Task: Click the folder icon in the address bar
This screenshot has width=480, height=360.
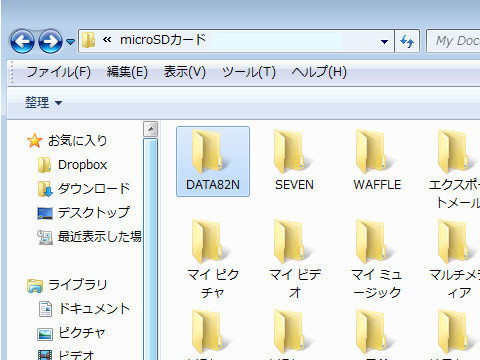Action: coord(88,40)
